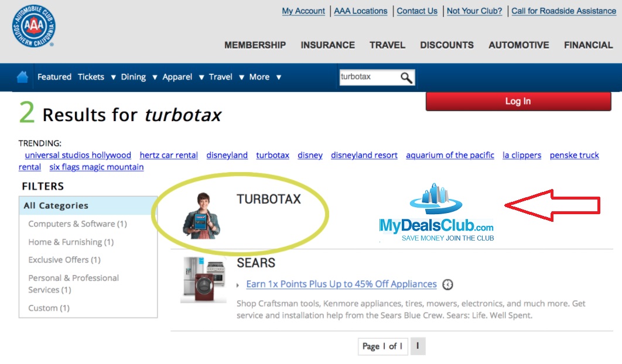Screen dimensions: 622x364
Task: Filter by Exclusive Offers (1)
Action: pos(64,260)
